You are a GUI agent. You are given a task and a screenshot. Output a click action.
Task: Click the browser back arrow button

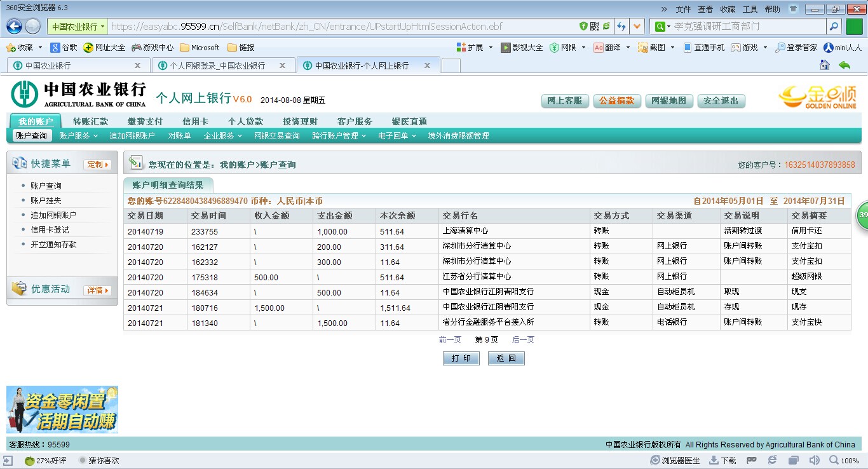[14, 27]
